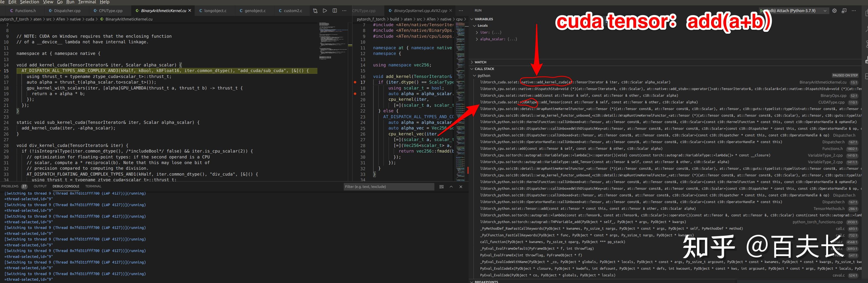Open the debug console terminal icon

coord(844,11)
